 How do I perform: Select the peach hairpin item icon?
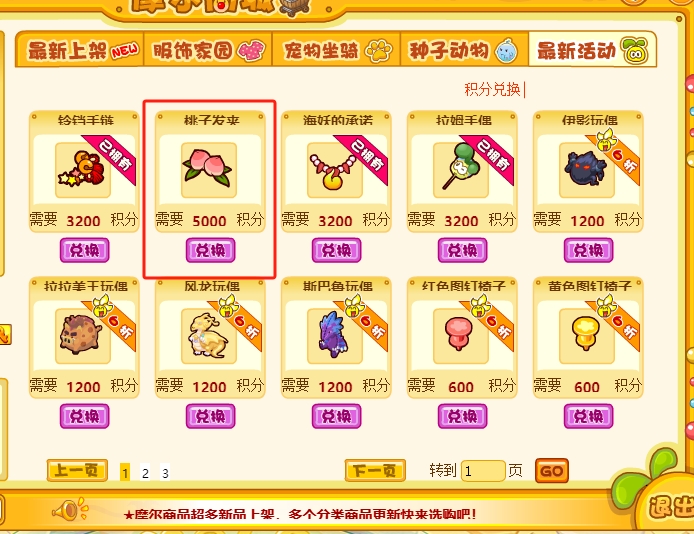tap(208, 170)
